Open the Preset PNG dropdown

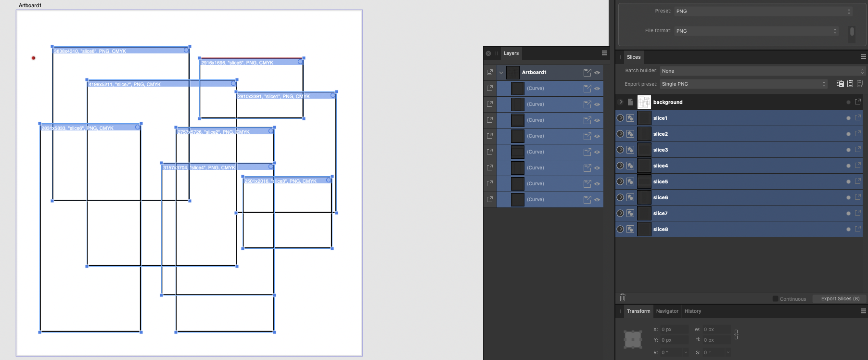764,11
